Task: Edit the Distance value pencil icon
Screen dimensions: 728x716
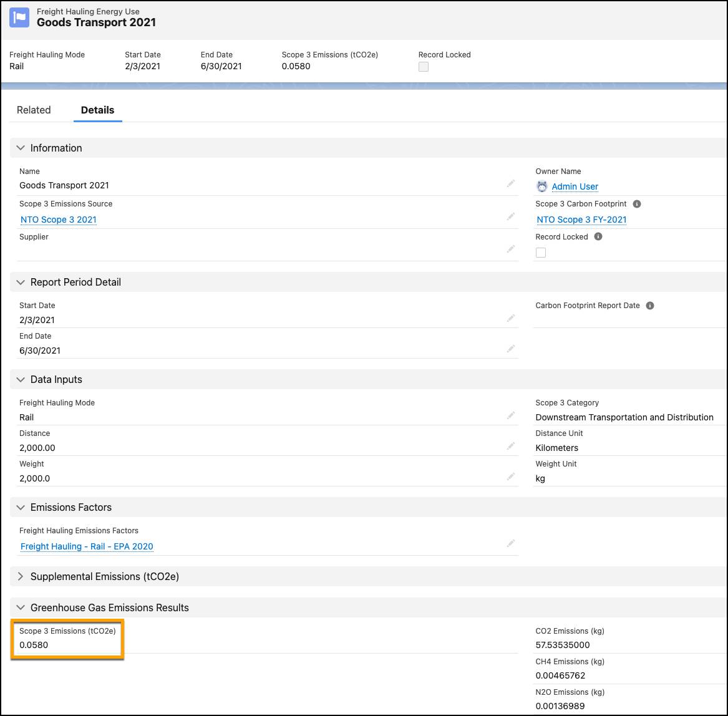Action: pos(511,446)
